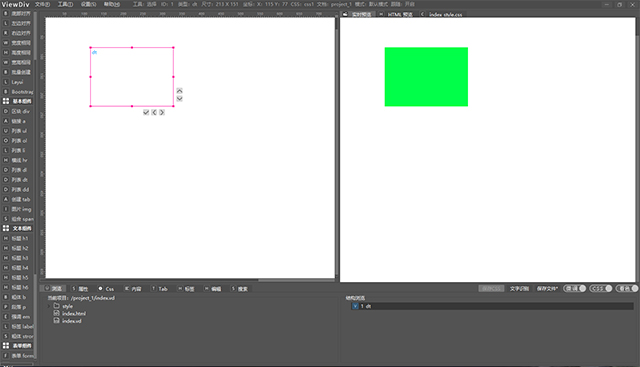Add an h1 heading element
The width and height of the screenshot is (640, 367).
pos(17,238)
